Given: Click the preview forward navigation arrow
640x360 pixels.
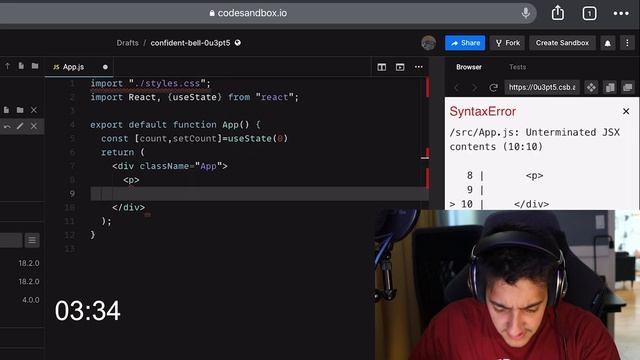Looking at the screenshot, I should point(474,87).
